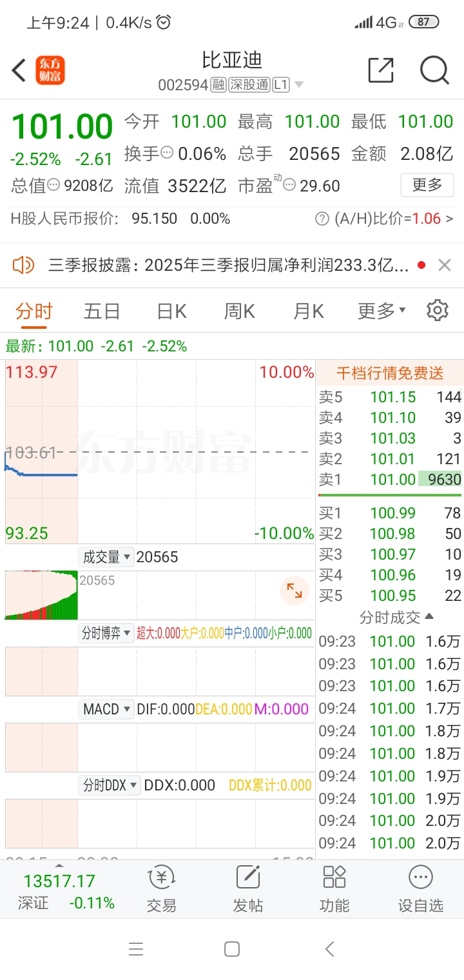This screenshot has height=980, width=464.
Task: Tap large 101.00 current price
Action: tap(62, 126)
